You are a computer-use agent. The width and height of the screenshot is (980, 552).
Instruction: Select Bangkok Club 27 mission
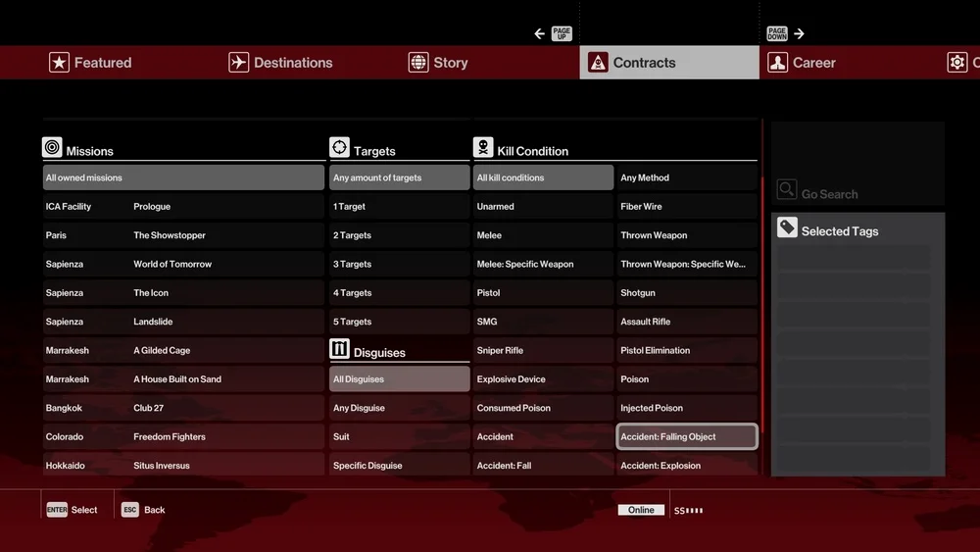tap(184, 408)
